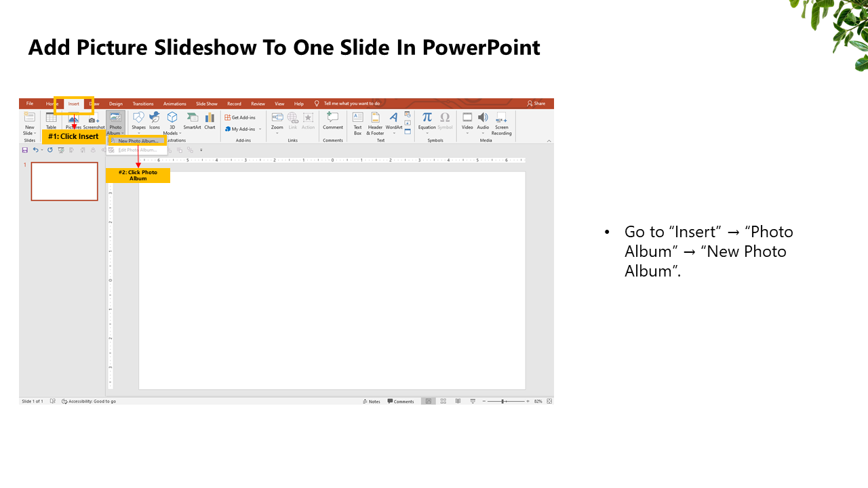868x488 pixels.
Task: Switch to Normal view in status bar
Action: (x=428, y=401)
